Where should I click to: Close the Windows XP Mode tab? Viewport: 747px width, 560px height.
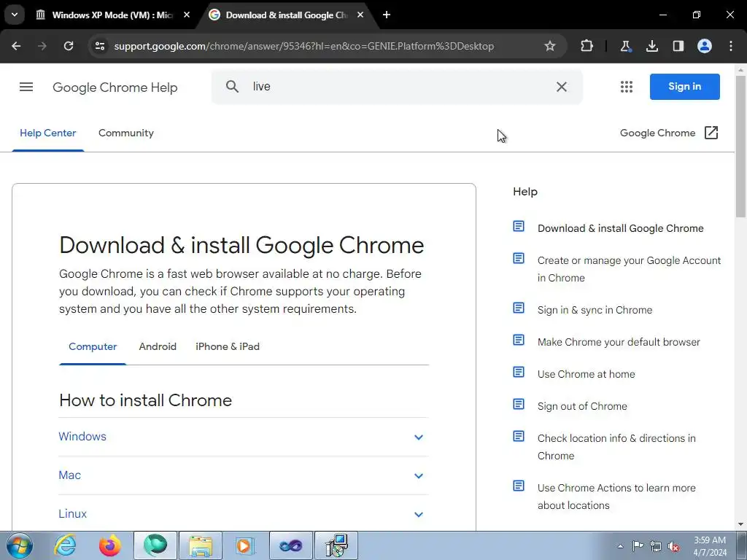pos(187,15)
